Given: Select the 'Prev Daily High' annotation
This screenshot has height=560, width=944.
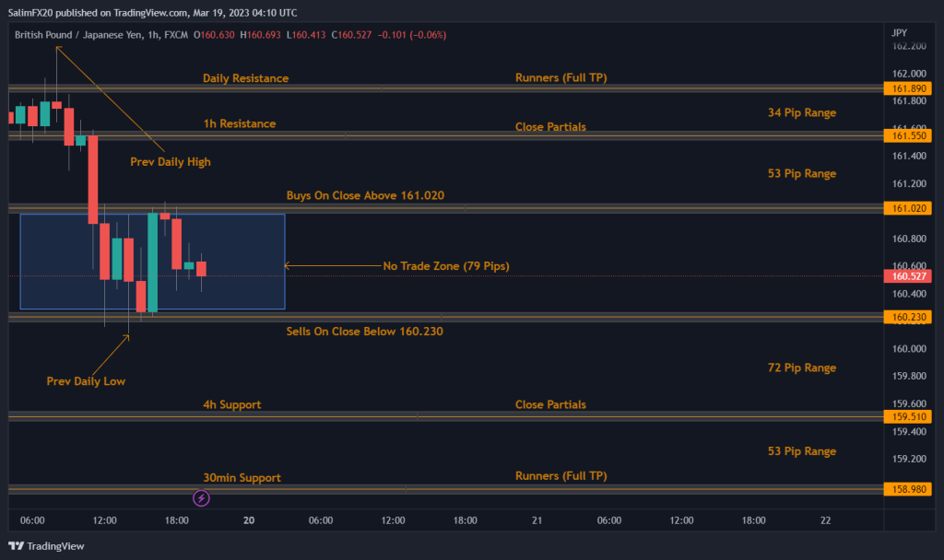Looking at the screenshot, I should tap(170, 161).
